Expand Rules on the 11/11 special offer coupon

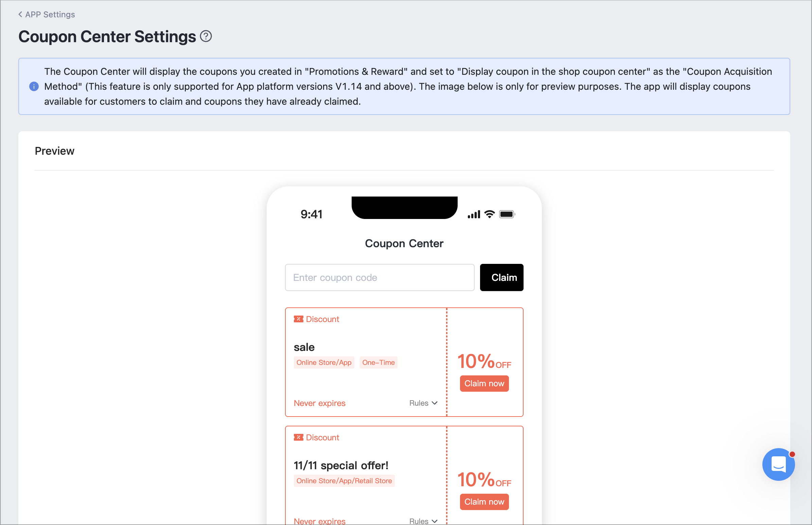pos(423,521)
